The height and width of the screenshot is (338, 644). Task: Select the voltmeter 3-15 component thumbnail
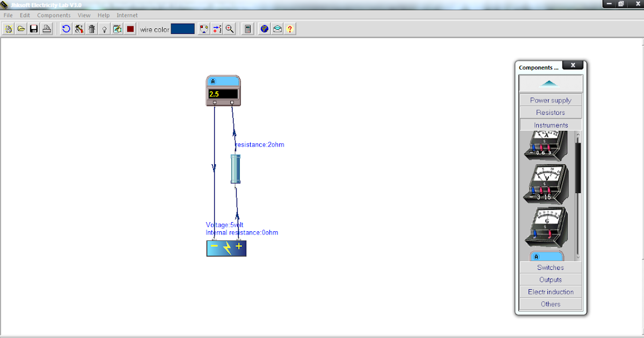(x=546, y=182)
